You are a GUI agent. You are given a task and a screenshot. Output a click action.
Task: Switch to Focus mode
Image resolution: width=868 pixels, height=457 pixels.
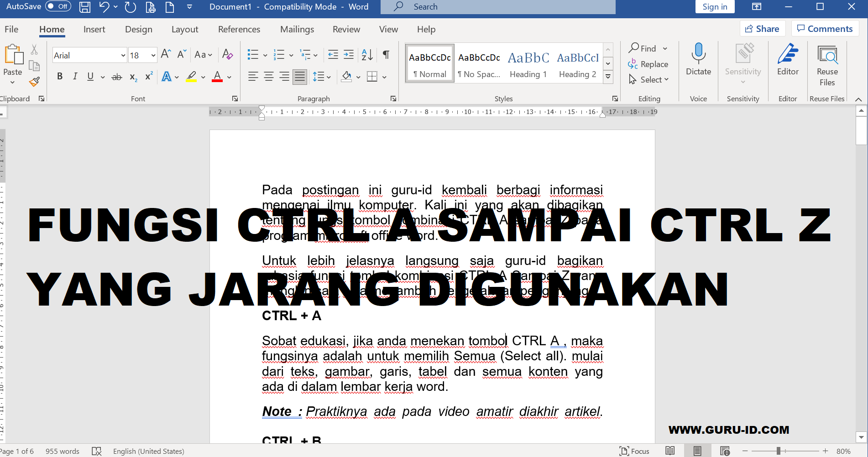(634, 451)
